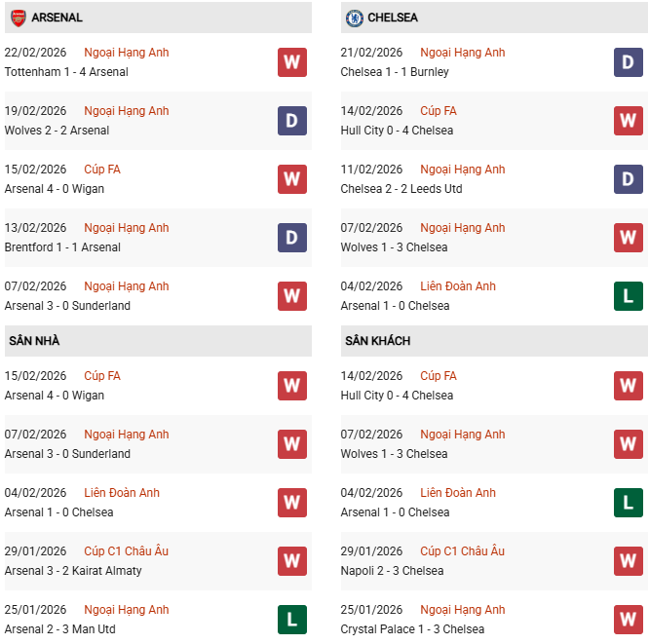Select the SÂN NHÀ section header
This screenshot has height=644, width=649.
point(35,341)
